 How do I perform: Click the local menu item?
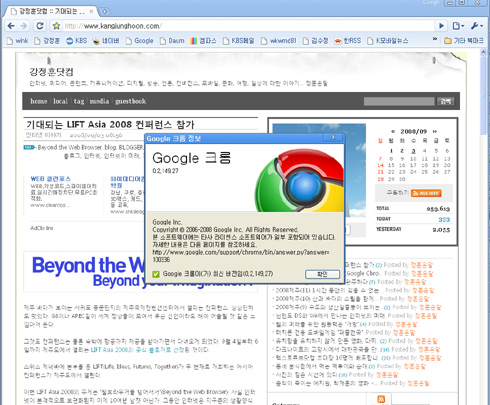point(60,101)
